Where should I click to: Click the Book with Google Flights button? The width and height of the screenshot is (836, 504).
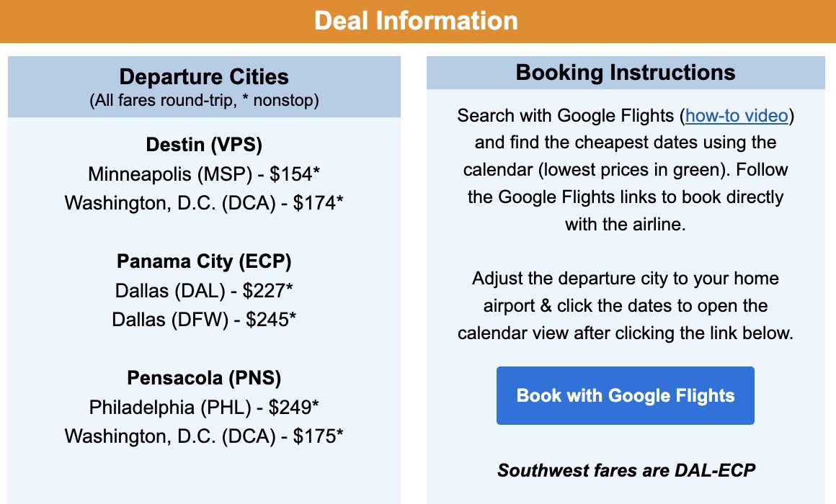[x=625, y=395]
